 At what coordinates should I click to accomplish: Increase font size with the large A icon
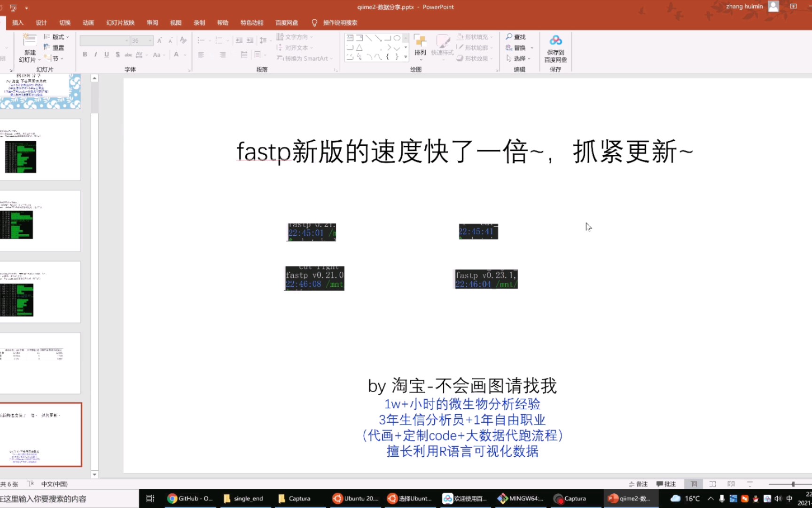tap(160, 40)
